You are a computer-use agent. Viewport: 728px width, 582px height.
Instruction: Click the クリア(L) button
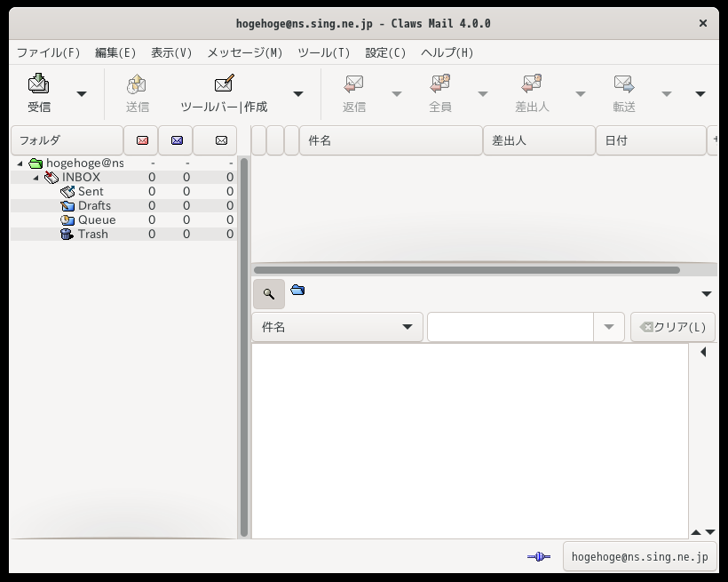click(672, 327)
